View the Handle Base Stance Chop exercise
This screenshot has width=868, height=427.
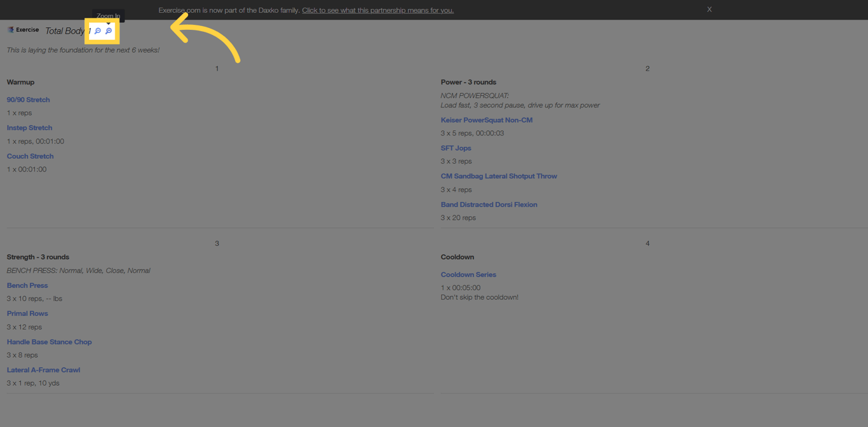click(49, 341)
